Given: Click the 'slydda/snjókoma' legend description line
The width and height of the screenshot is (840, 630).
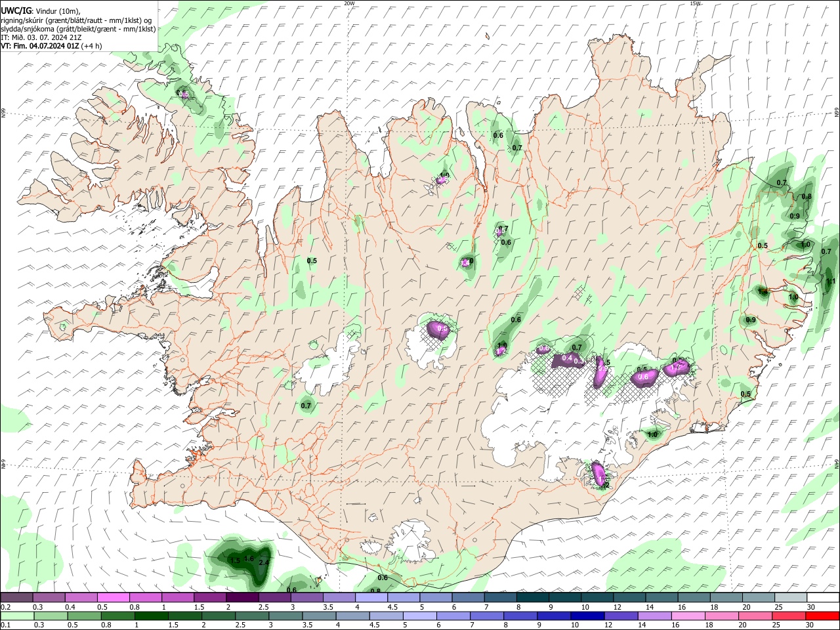Looking at the screenshot, I should [78, 29].
